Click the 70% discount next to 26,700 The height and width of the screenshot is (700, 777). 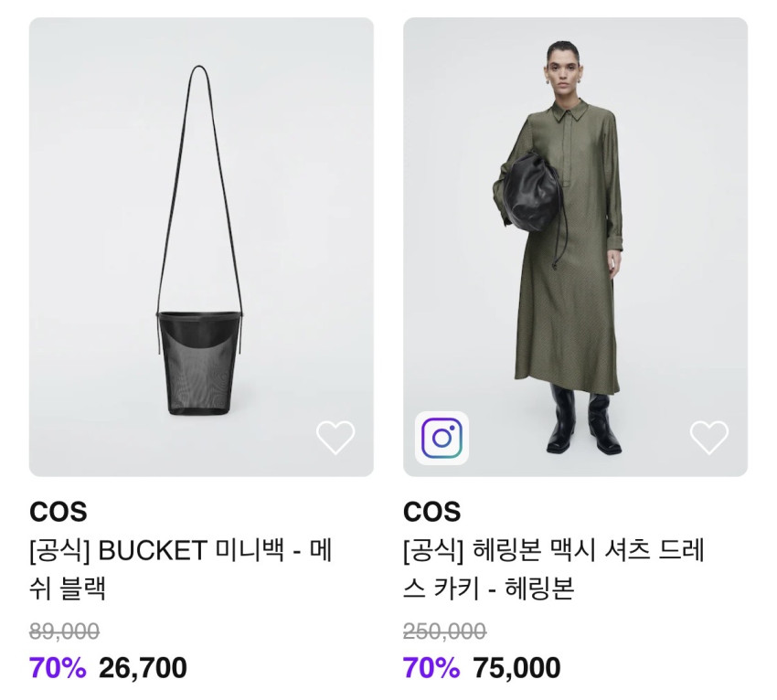pyautogui.click(x=58, y=667)
